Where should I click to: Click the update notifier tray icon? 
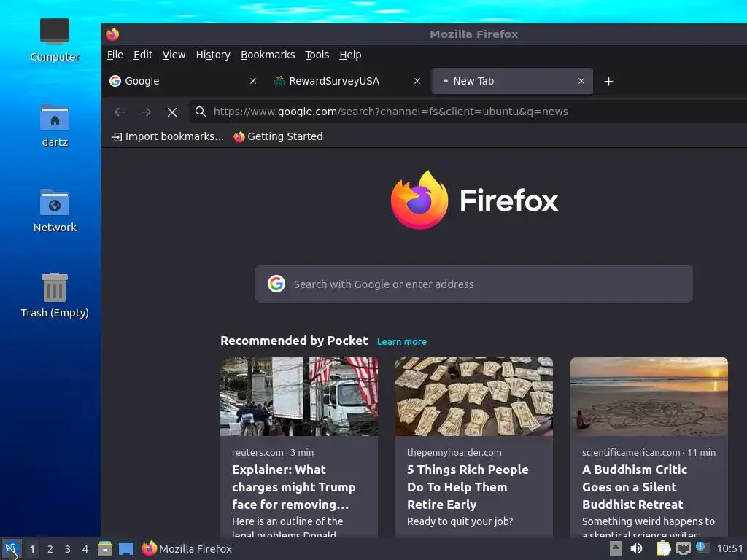pos(703,548)
